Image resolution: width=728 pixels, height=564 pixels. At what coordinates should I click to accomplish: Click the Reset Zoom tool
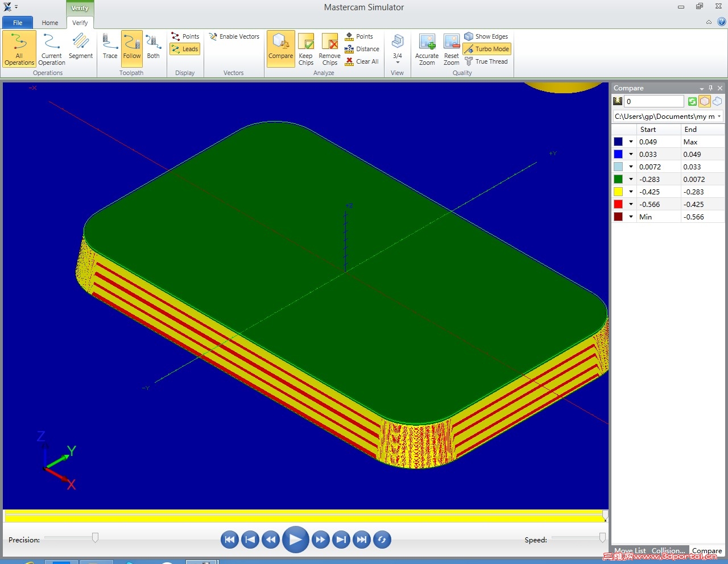[452, 49]
